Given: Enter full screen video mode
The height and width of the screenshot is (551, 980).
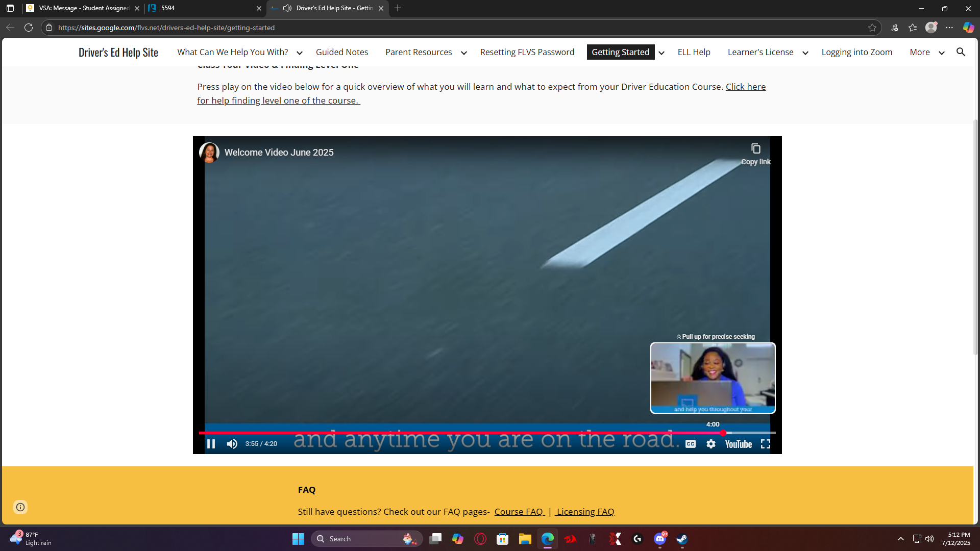Looking at the screenshot, I should (x=766, y=444).
